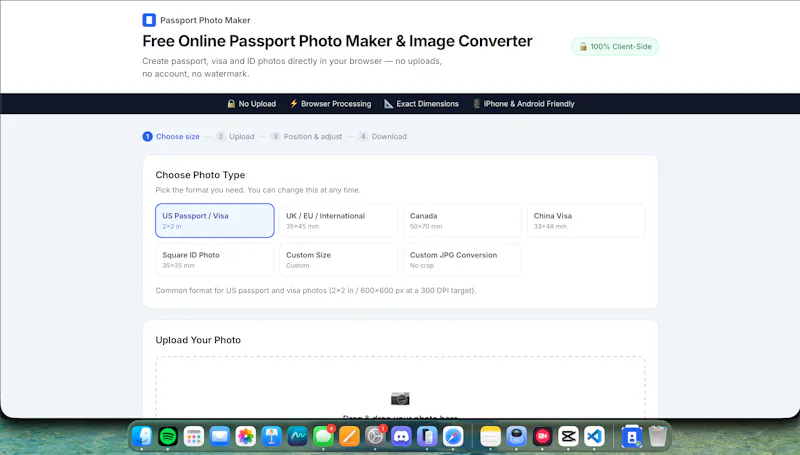Click the photo upload drop zone
This screenshot has width=800, height=455.
pos(401,387)
